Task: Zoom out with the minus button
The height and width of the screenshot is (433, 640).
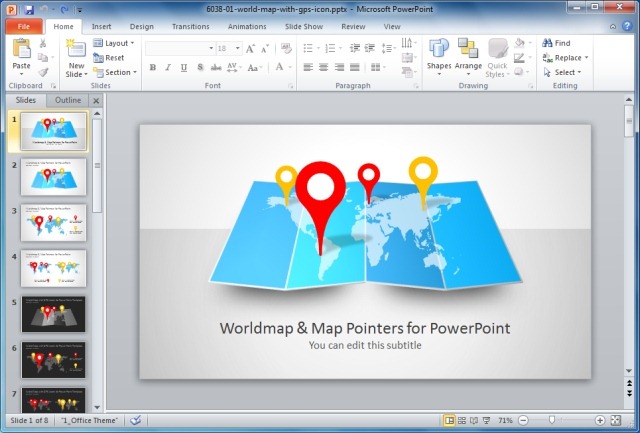Action: tap(523, 420)
